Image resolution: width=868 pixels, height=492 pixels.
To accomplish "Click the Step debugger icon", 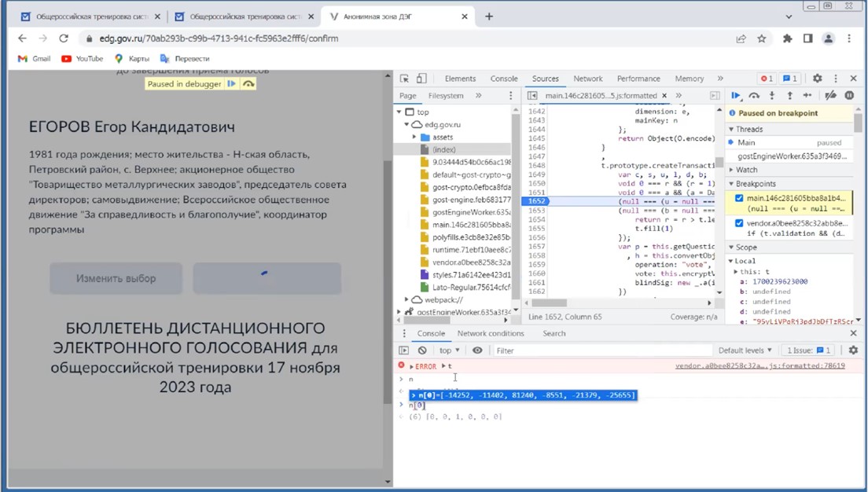I will pos(807,96).
